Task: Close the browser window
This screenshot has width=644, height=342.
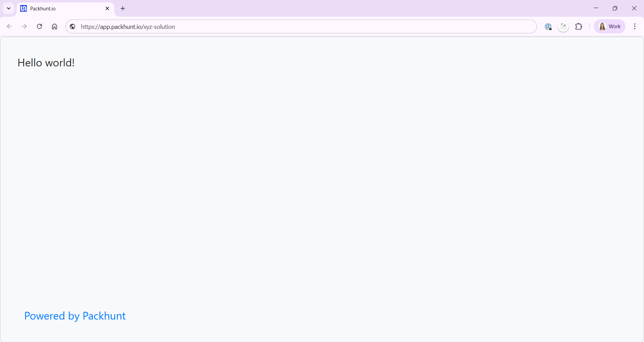Action: point(634,8)
